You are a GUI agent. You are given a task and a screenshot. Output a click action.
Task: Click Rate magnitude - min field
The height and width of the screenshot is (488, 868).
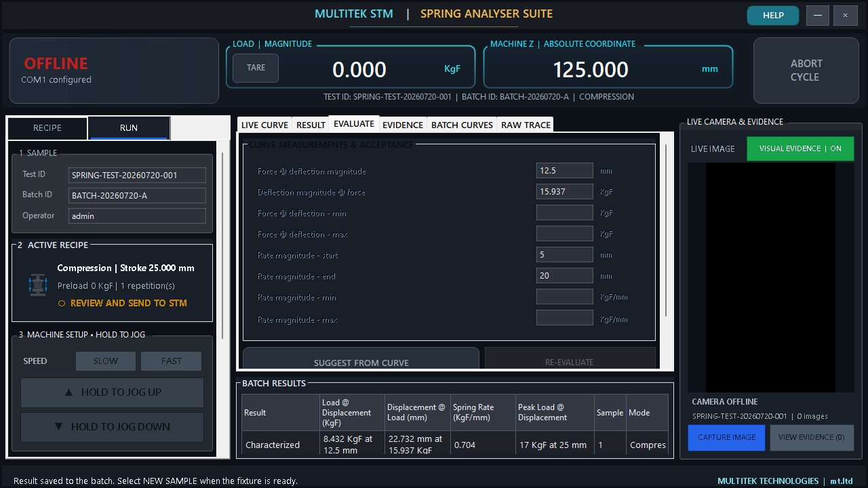click(x=565, y=297)
